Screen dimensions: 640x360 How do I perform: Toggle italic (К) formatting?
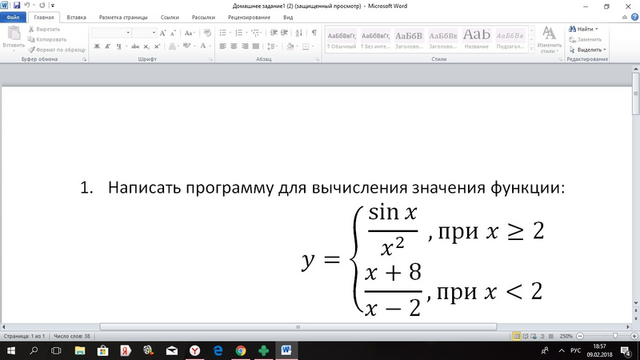click(107, 46)
